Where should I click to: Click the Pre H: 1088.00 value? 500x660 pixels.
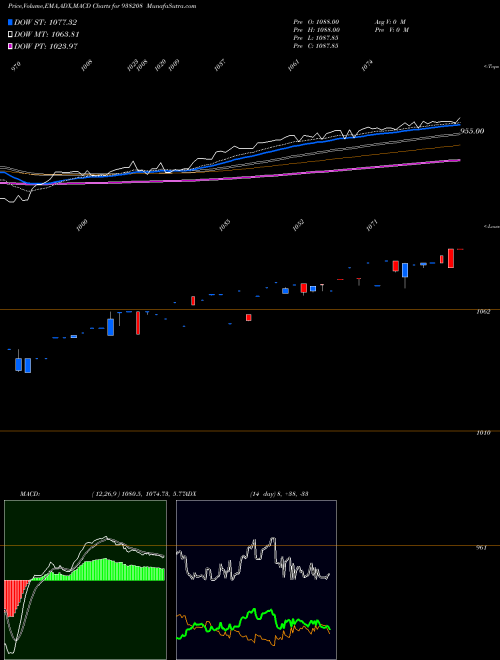(316, 30)
